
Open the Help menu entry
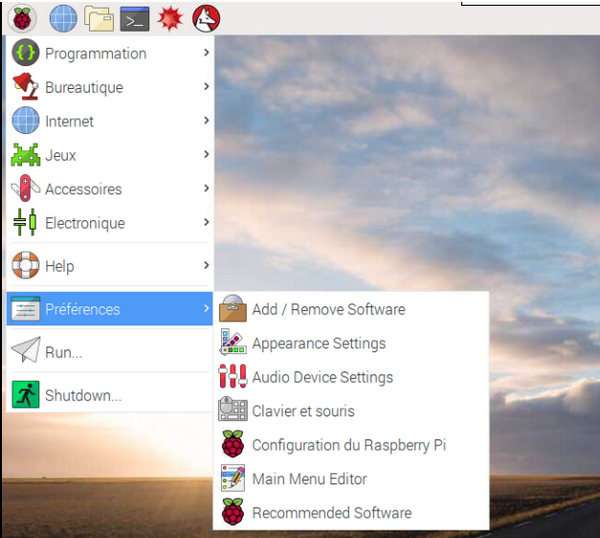click(110, 265)
